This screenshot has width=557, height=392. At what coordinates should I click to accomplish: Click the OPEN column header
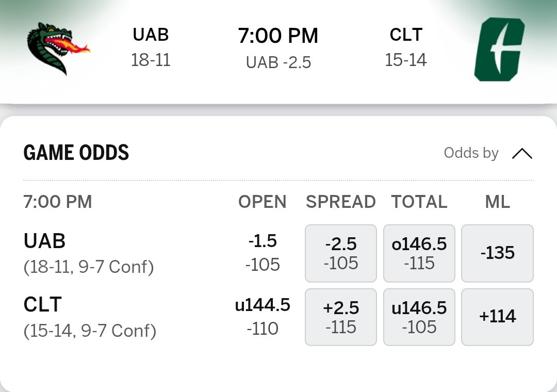point(262,202)
